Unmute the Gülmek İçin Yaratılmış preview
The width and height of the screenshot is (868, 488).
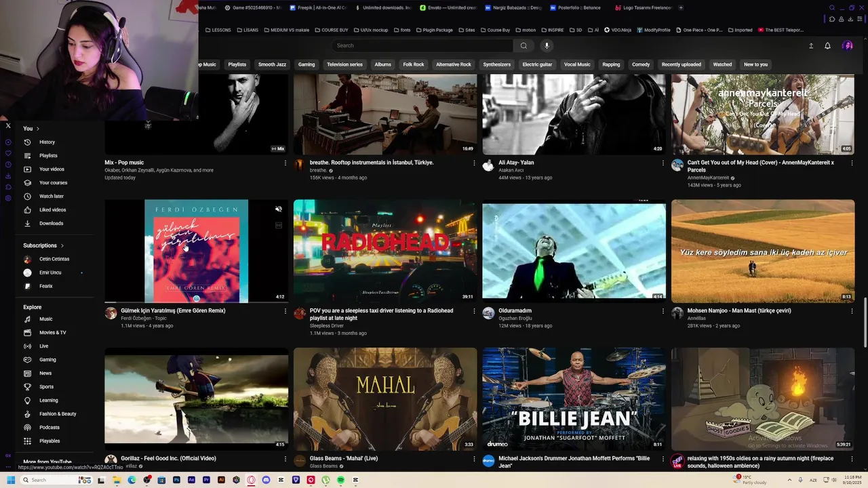tap(279, 209)
